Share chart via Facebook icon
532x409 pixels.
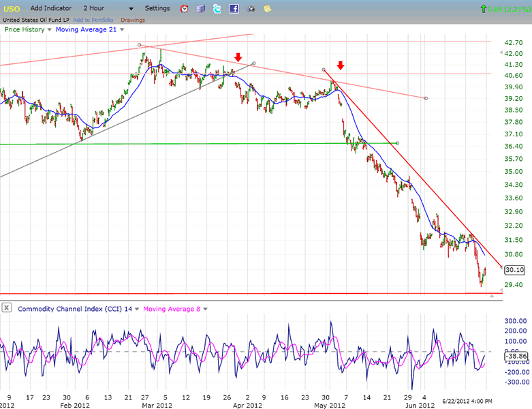[x=234, y=9]
